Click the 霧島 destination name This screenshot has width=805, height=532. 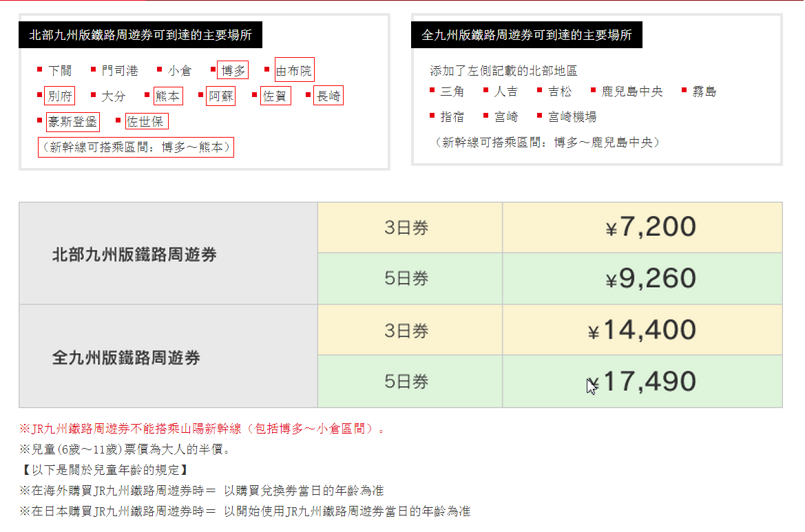[x=704, y=92]
